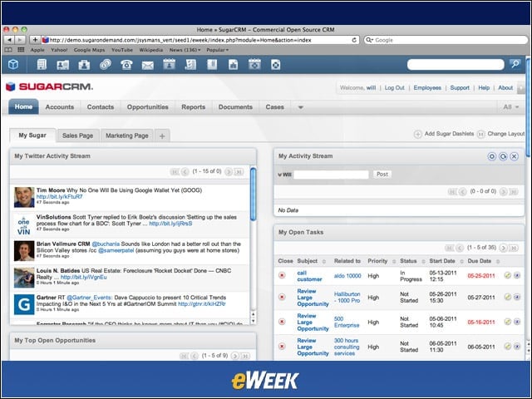The height and width of the screenshot is (399, 532).
Task: Add a new dashboard page tab
Action: (162, 136)
